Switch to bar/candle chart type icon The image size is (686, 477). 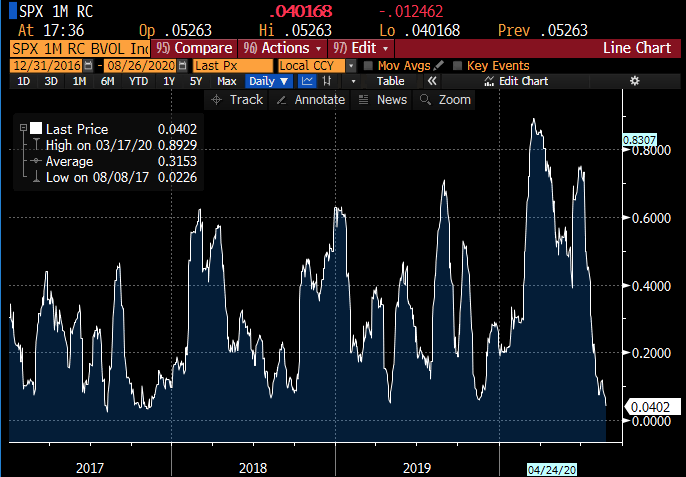click(327, 81)
